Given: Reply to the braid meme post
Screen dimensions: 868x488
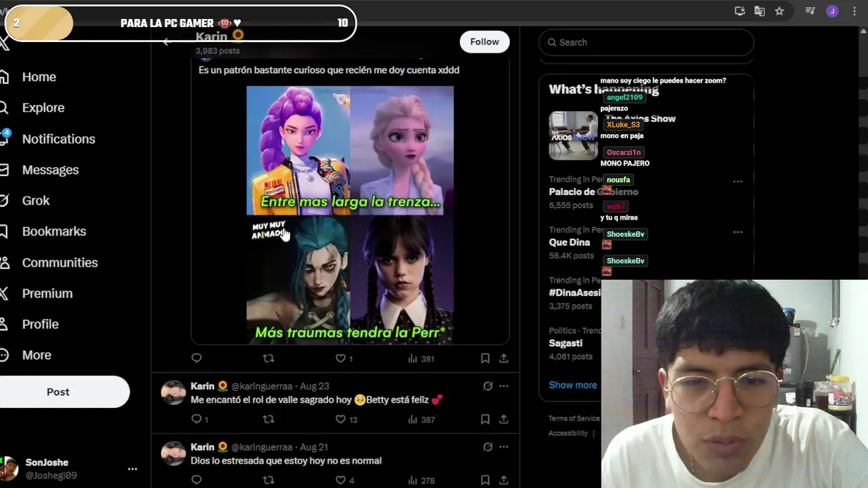Looking at the screenshot, I should pos(197,358).
